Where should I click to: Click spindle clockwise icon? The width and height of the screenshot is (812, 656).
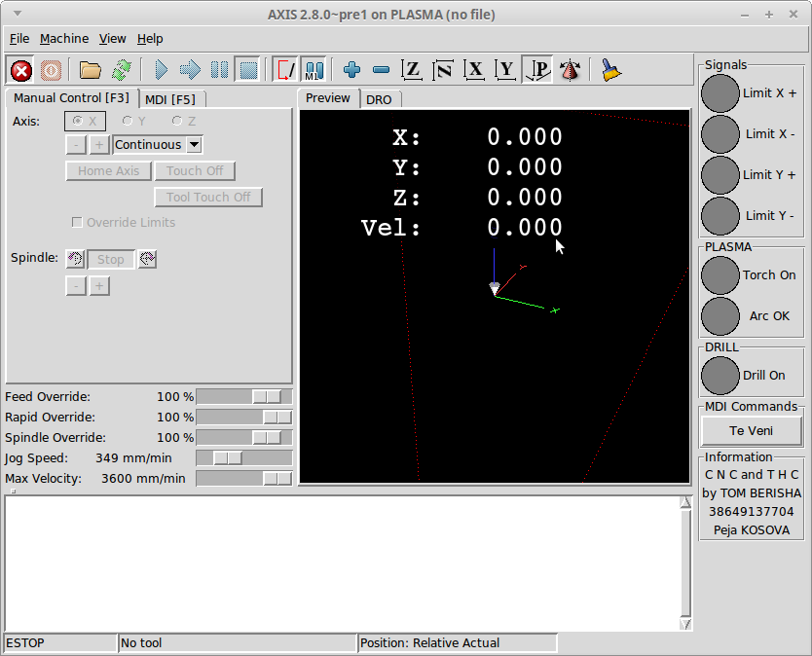147,259
